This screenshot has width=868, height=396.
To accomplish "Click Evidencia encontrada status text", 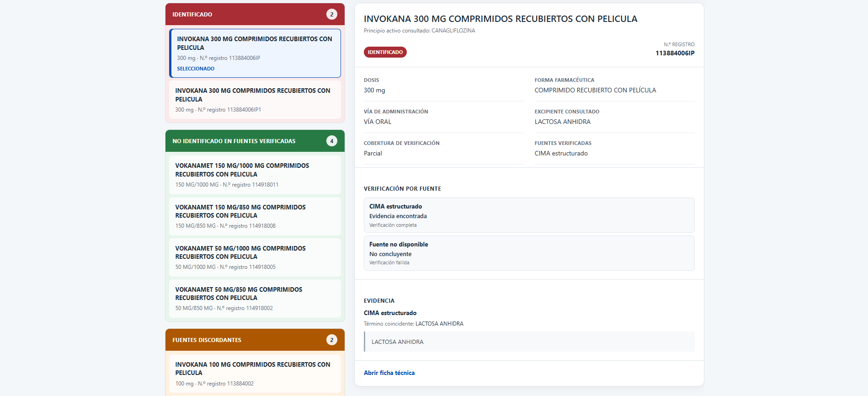I will point(398,216).
